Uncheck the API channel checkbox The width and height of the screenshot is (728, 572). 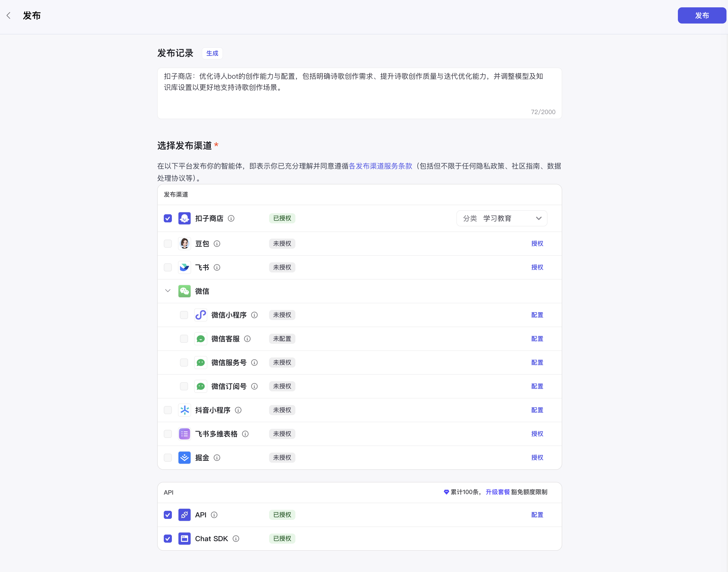tap(168, 515)
